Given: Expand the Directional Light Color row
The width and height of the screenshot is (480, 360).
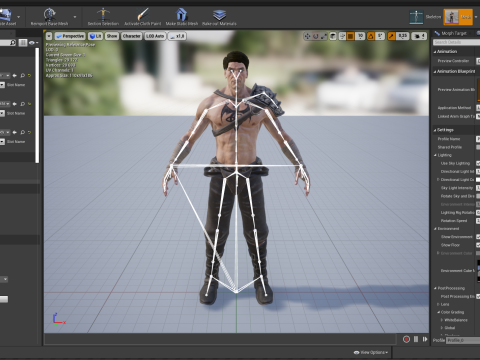Looking at the screenshot, I should 438,180.
